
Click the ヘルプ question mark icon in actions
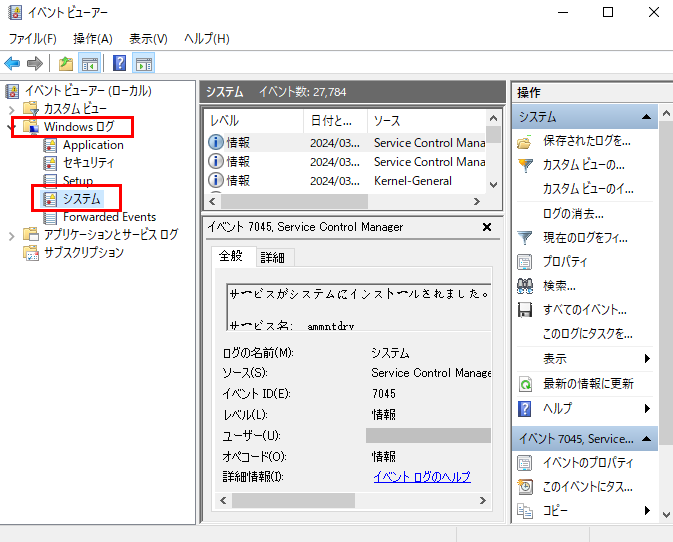(x=524, y=409)
